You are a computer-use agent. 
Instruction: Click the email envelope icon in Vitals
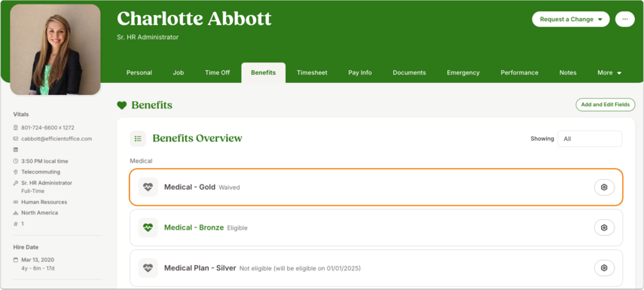click(16, 139)
